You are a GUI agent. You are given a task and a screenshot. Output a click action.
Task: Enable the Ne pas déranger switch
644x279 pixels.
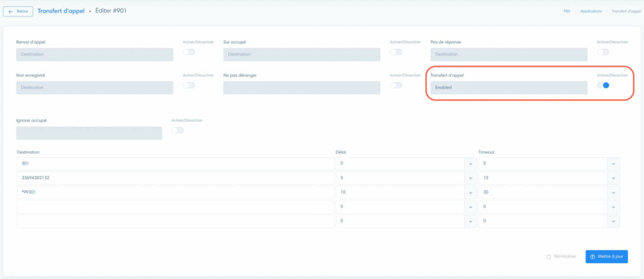point(396,85)
